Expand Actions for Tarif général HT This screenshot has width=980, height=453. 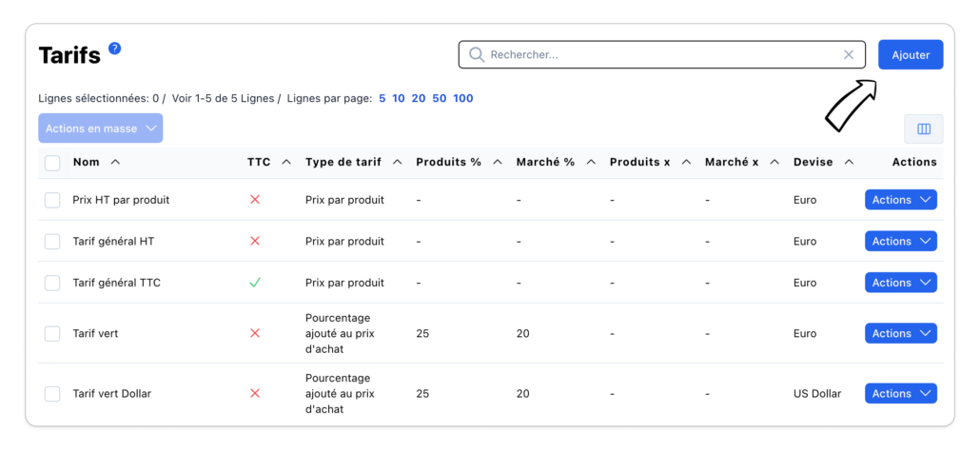[x=900, y=242]
